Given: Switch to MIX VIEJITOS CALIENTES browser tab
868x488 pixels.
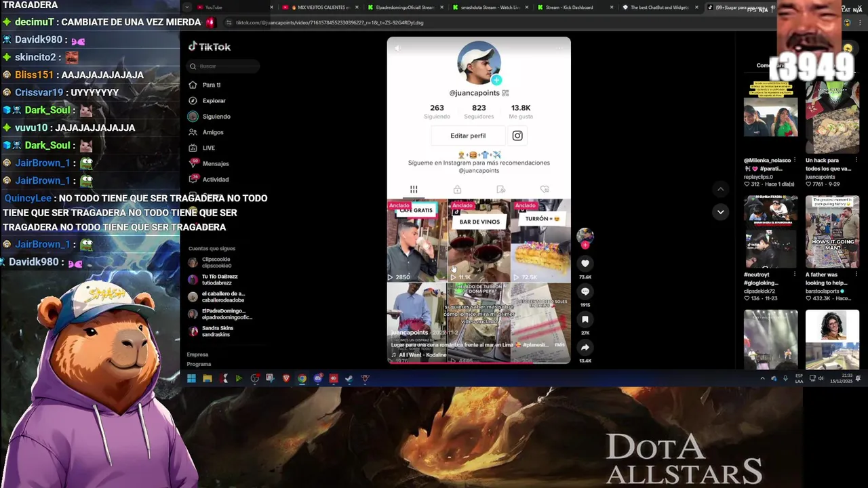Looking at the screenshot, I should tap(319, 7).
